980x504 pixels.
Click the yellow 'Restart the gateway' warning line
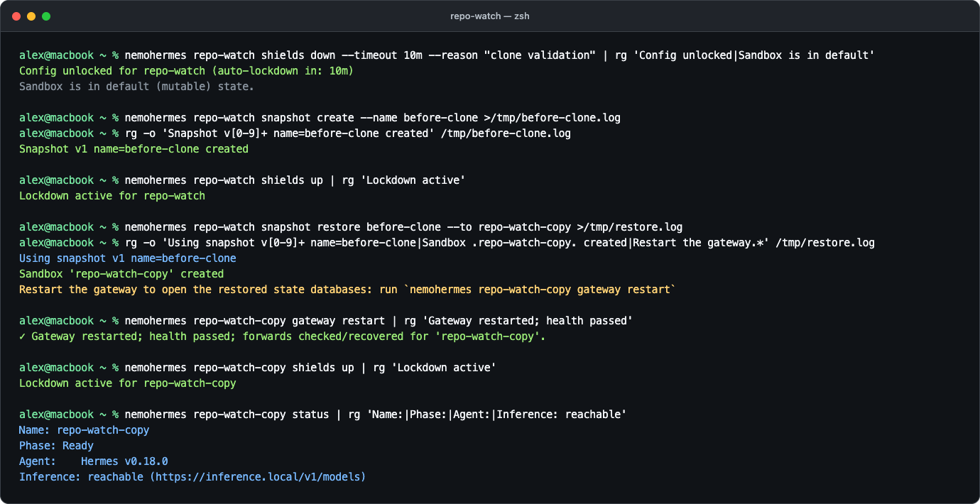pos(347,290)
